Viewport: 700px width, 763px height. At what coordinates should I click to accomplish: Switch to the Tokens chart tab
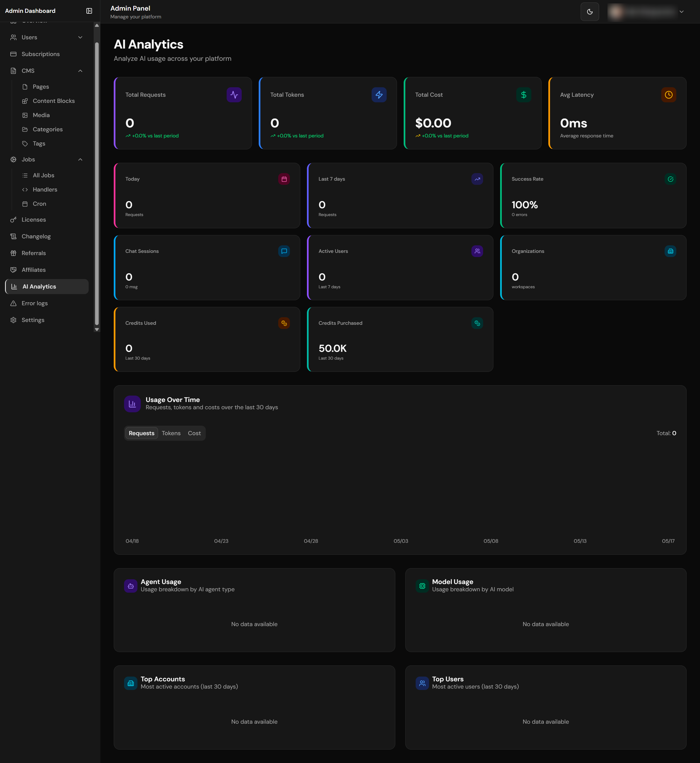(171, 433)
